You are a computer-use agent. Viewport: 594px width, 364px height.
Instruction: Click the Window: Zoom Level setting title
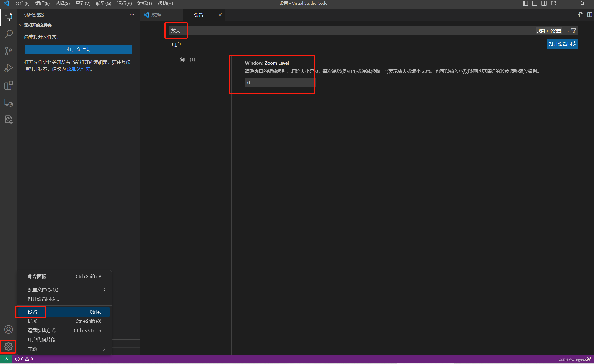tap(267, 63)
